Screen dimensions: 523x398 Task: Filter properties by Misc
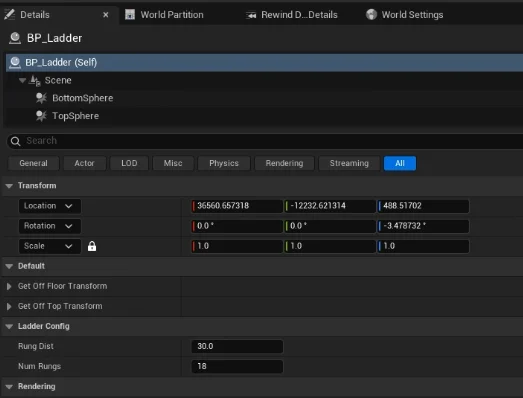173,163
